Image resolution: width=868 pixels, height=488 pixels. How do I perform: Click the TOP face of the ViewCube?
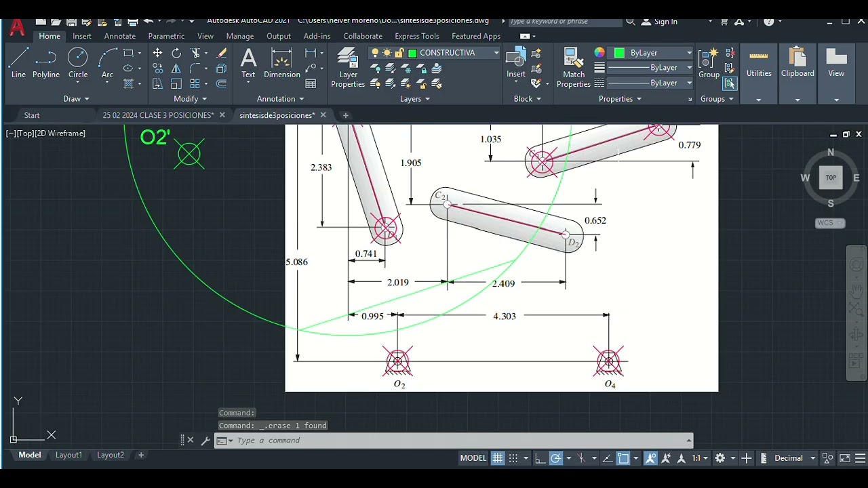(x=831, y=178)
